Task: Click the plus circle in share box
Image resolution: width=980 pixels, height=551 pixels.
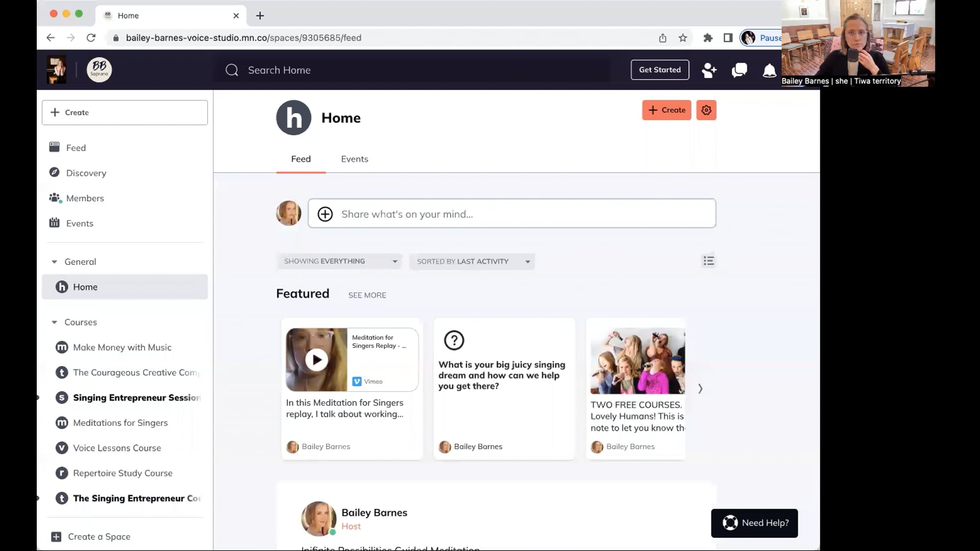Action: tap(325, 214)
